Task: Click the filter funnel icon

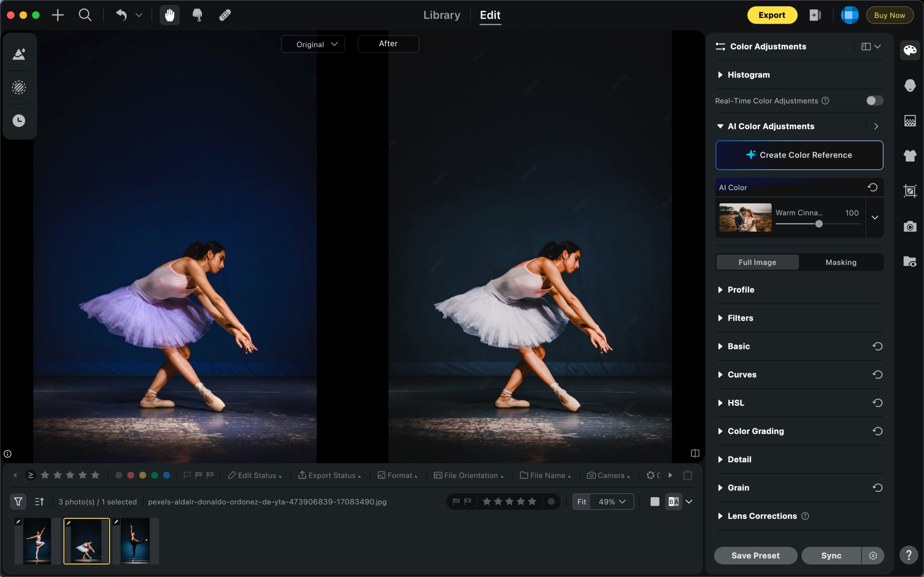Action: pos(18,502)
